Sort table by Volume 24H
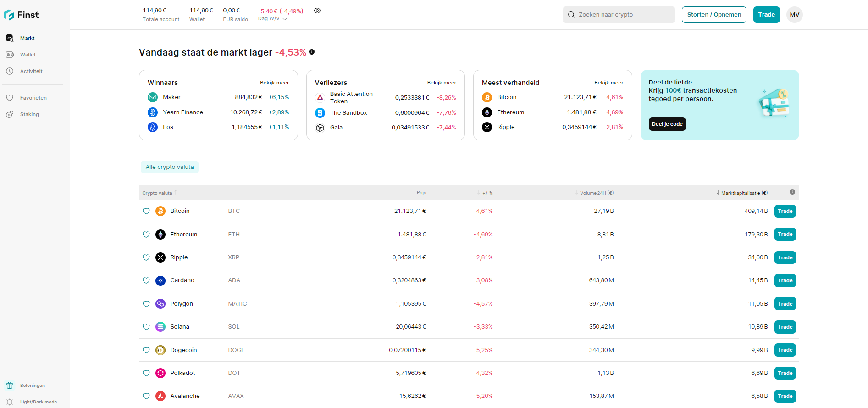Viewport: 868px width, 408px height. [596, 193]
